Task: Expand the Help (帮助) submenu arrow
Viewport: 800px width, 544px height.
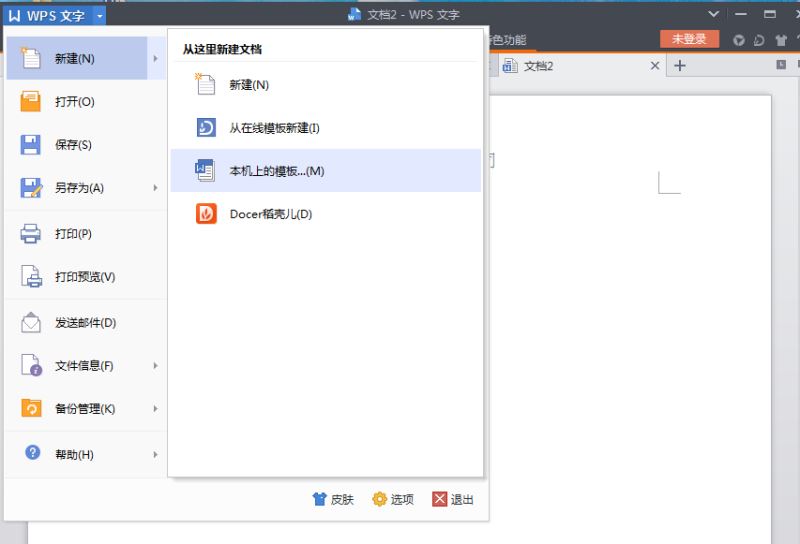Action: [x=156, y=454]
